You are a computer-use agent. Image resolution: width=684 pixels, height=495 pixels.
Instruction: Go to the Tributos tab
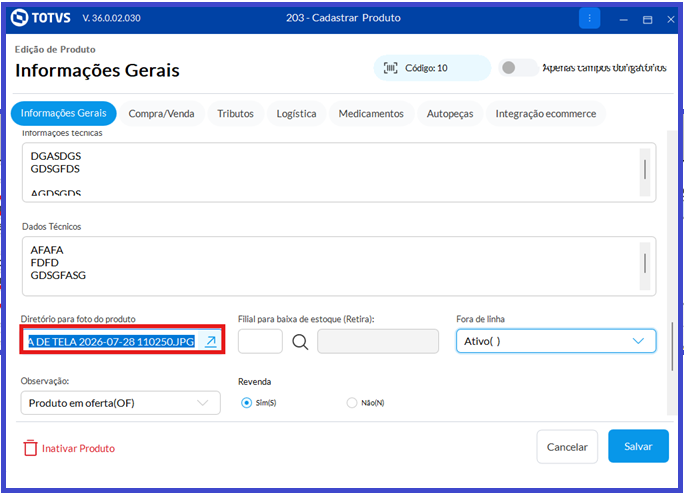236,114
